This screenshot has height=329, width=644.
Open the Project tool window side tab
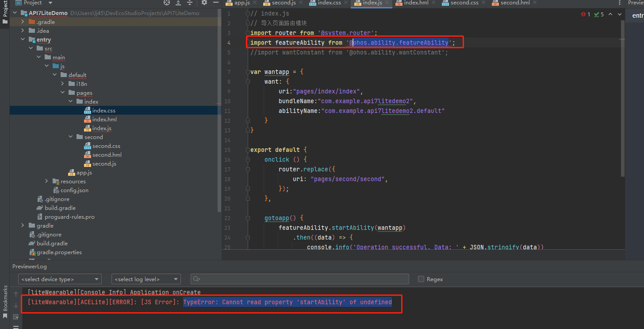[5, 12]
